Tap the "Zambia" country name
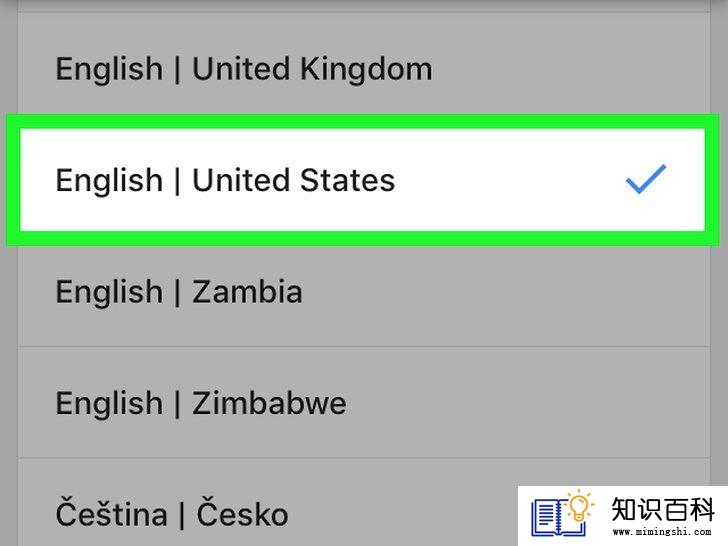The width and height of the screenshot is (728, 546). 247,292
